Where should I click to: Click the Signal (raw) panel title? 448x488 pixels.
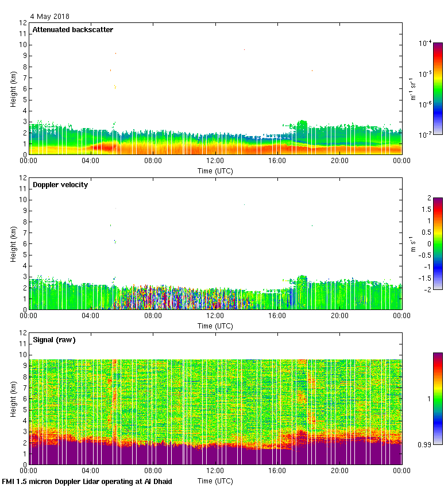pos(54,340)
